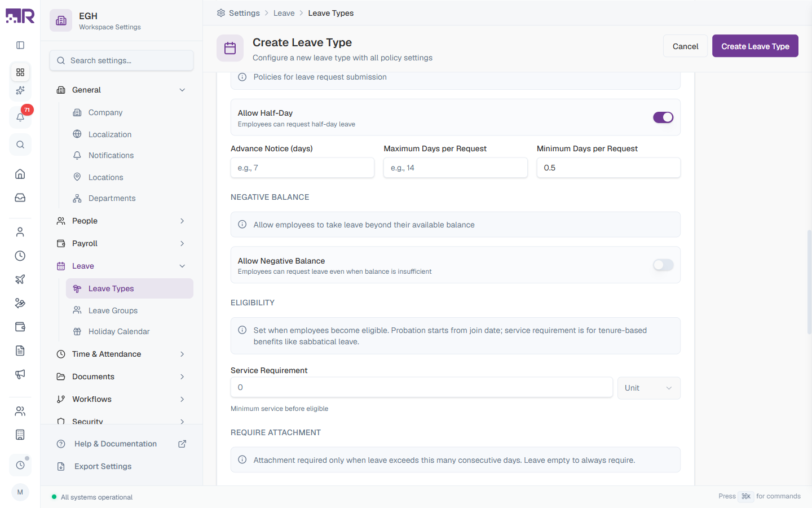The width and height of the screenshot is (812, 508).
Task: Click the Create Leave Type calendar icon
Action: 230,49
